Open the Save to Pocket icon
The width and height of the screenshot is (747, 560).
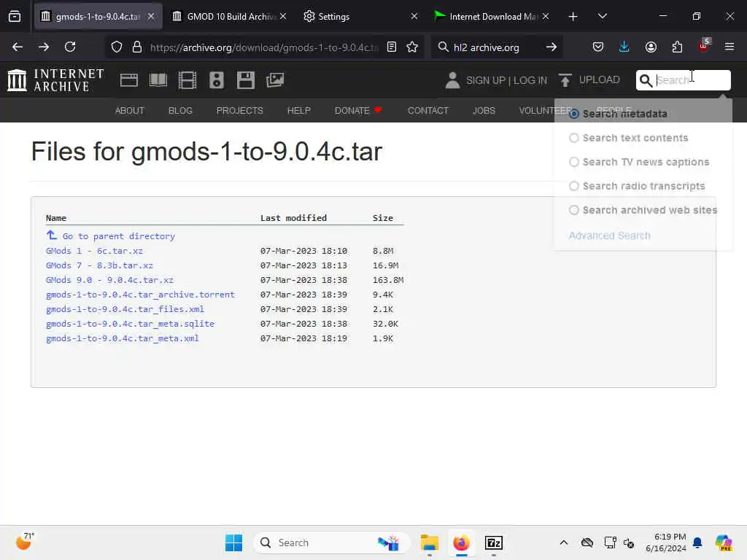598,47
